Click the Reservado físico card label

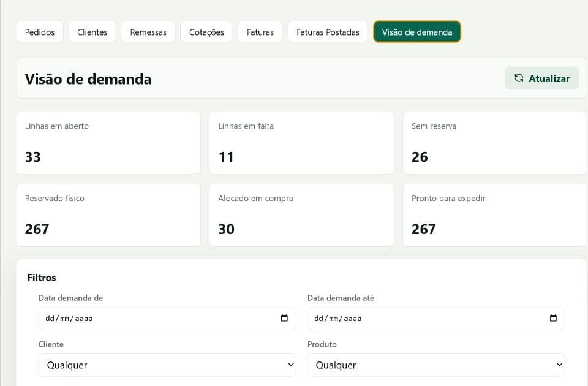point(55,198)
